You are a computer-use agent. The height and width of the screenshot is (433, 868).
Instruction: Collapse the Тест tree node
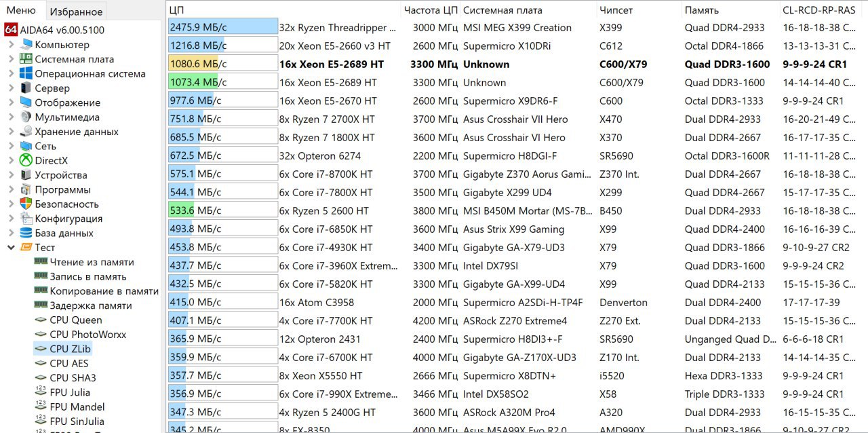point(11,247)
